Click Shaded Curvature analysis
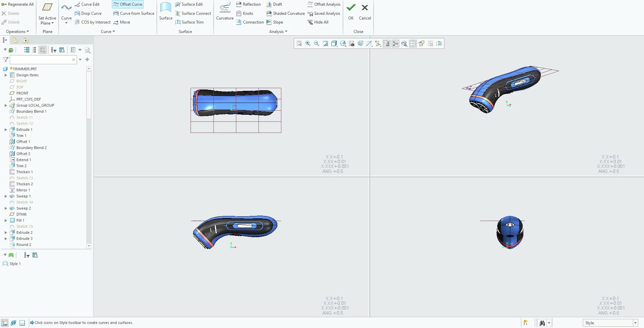The image size is (644, 328). click(x=286, y=13)
